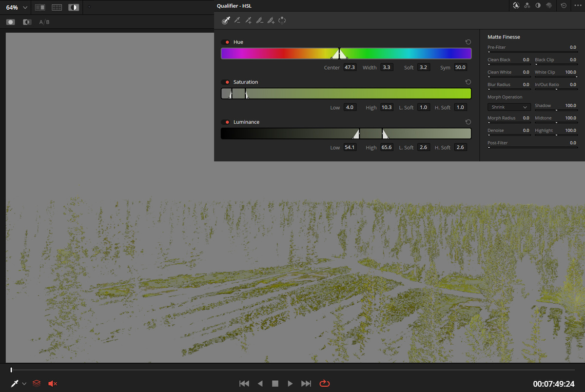Switch to RGB qualifier mode icon

click(x=527, y=5)
